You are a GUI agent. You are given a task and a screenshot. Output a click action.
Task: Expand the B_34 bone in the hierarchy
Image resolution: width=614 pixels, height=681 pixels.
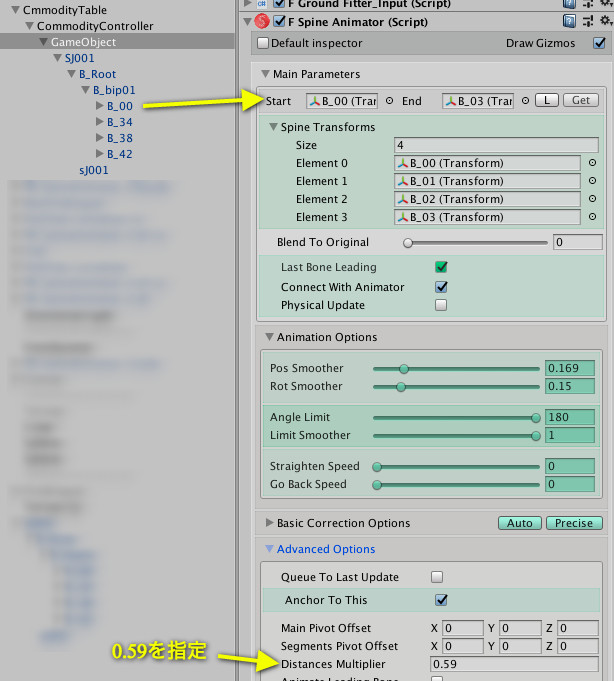tap(99, 122)
